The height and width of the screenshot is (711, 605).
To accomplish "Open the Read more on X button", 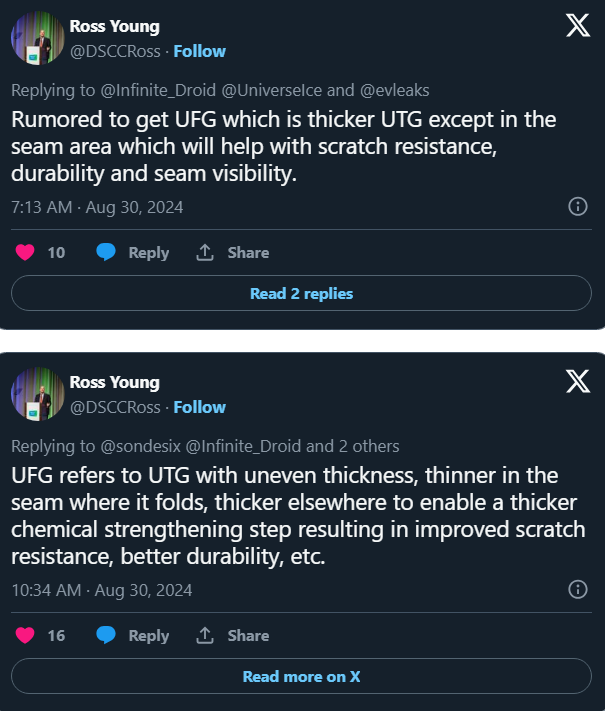I will (x=301, y=676).
